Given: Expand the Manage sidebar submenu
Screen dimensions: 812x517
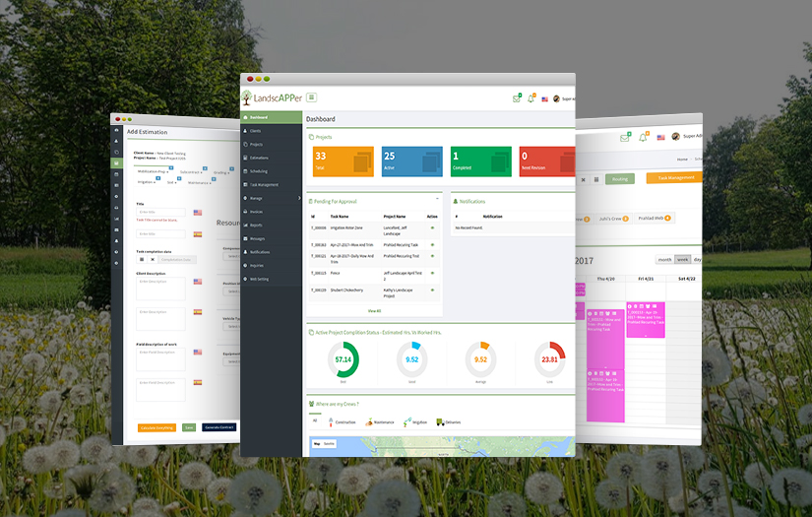Looking at the screenshot, I should (271, 198).
